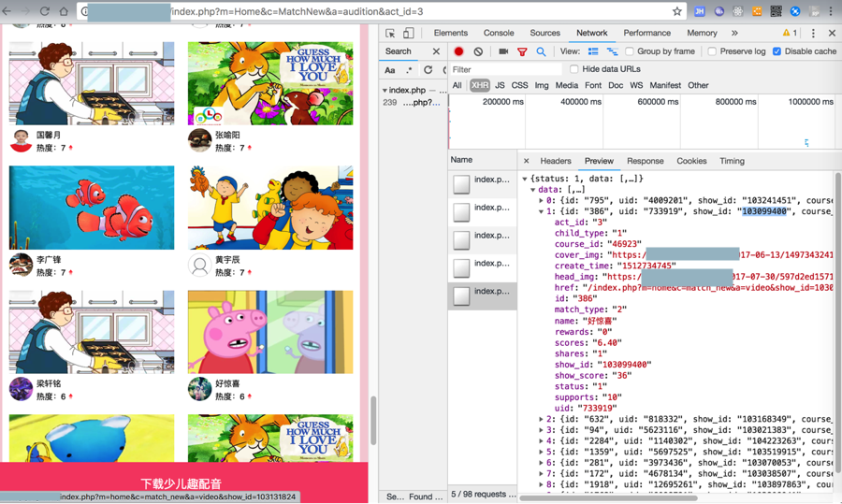Screen dimensions: 842x504
Task: Select the first index.php request row
Action: 482,184
